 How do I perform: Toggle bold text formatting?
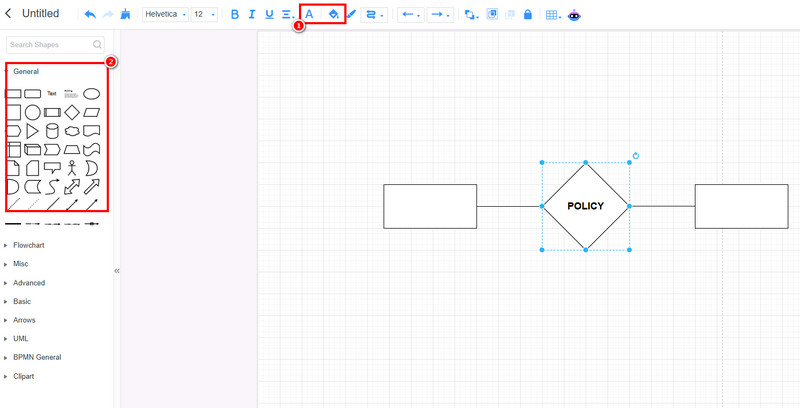tap(235, 14)
